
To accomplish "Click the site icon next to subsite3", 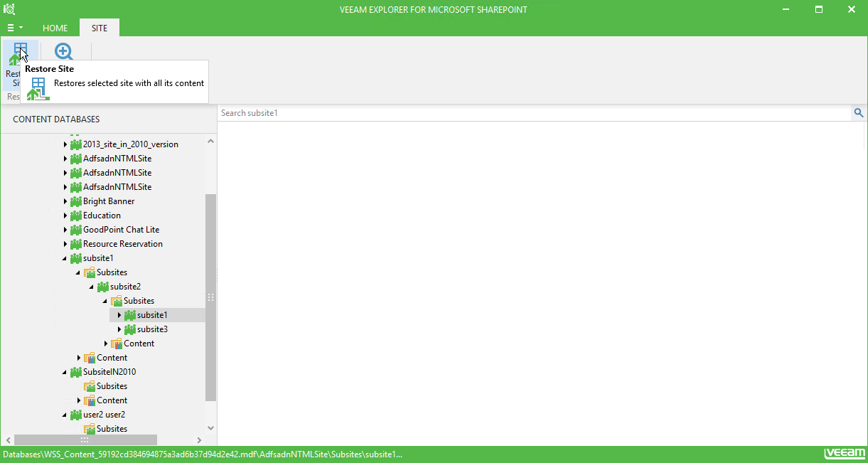I will click(130, 329).
